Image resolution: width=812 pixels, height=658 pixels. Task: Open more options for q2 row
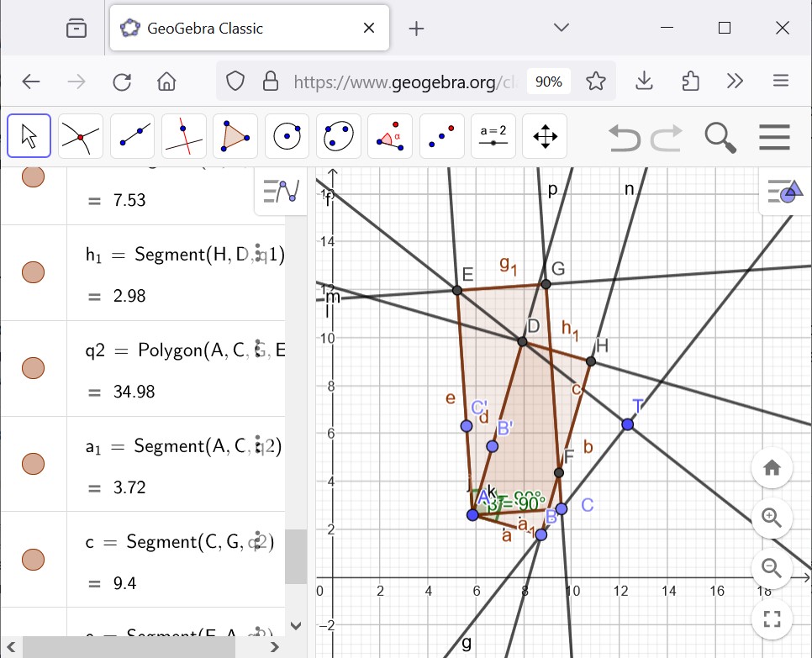[258, 350]
